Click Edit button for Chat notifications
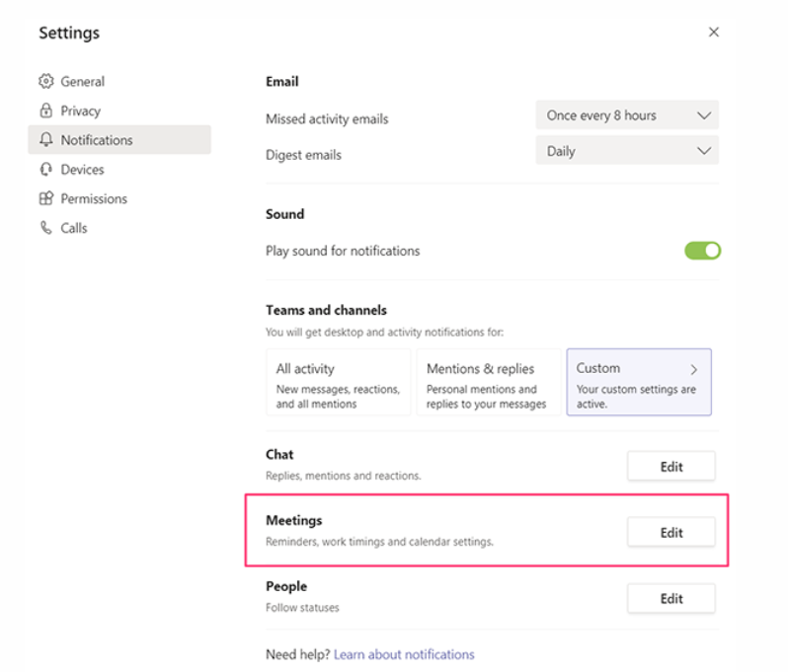 pyautogui.click(x=671, y=467)
